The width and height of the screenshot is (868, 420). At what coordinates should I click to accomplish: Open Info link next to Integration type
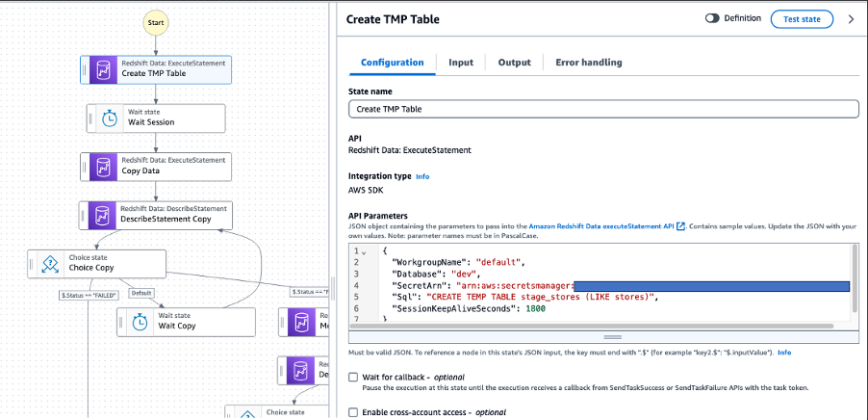pyautogui.click(x=422, y=177)
